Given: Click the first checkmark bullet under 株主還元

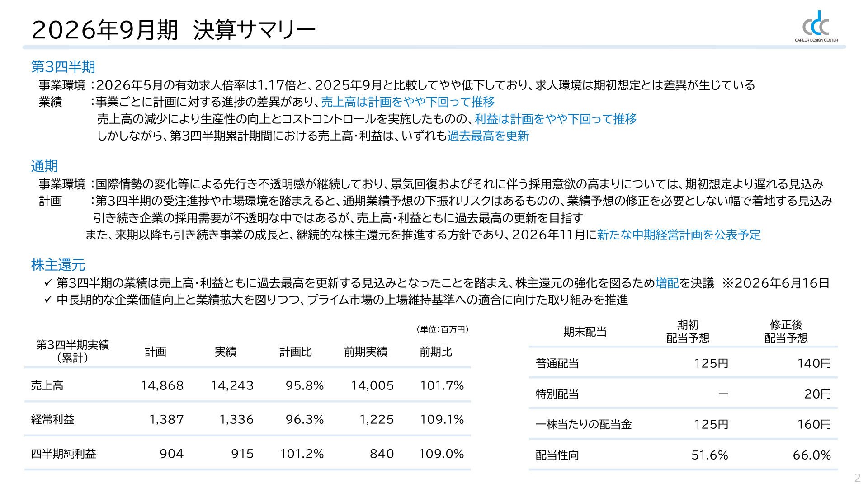Looking at the screenshot, I should (48, 283).
